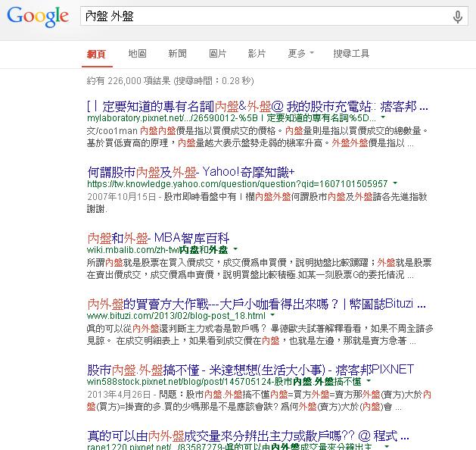Switch to the 影片 tab
Screen dimensions: 476x450
pos(257,54)
